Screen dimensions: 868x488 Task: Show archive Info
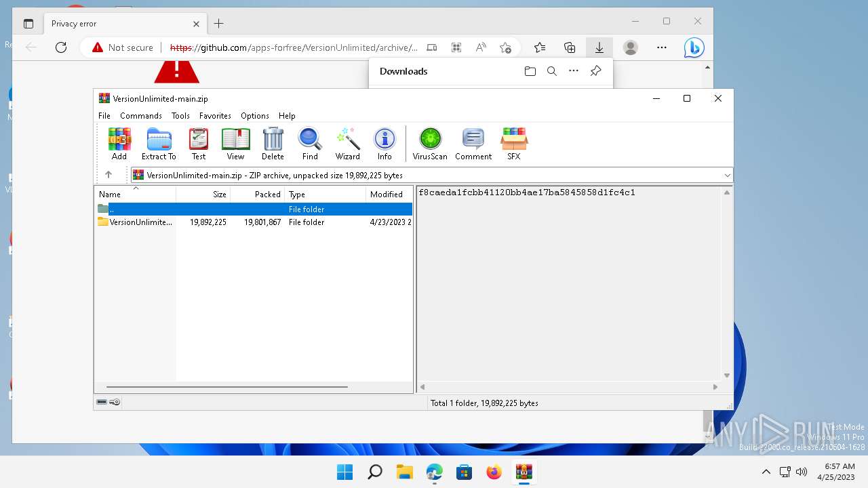point(384,144)
